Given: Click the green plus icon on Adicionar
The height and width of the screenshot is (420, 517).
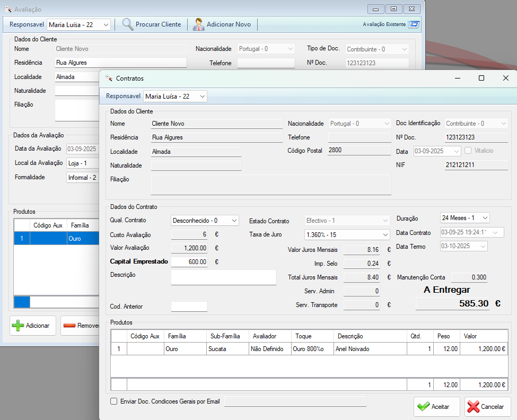Looking at the screenshot, I should pos(18,326).
